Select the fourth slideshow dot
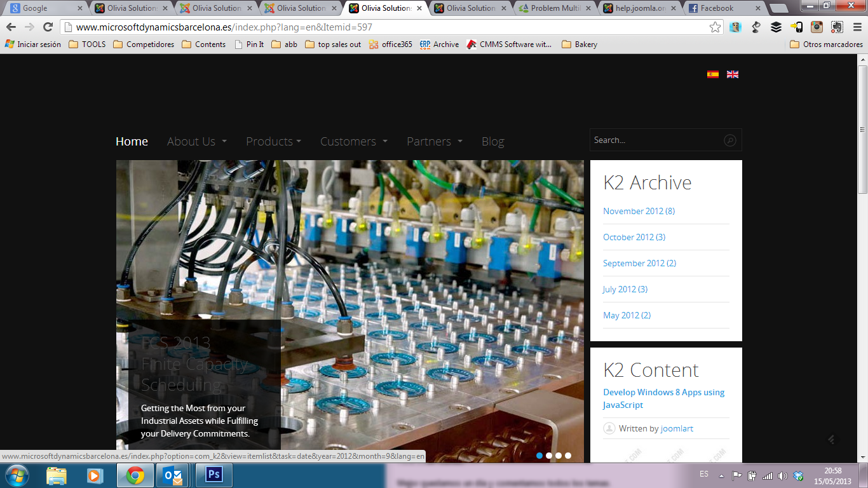868x488 pixels. click(568, 456)
